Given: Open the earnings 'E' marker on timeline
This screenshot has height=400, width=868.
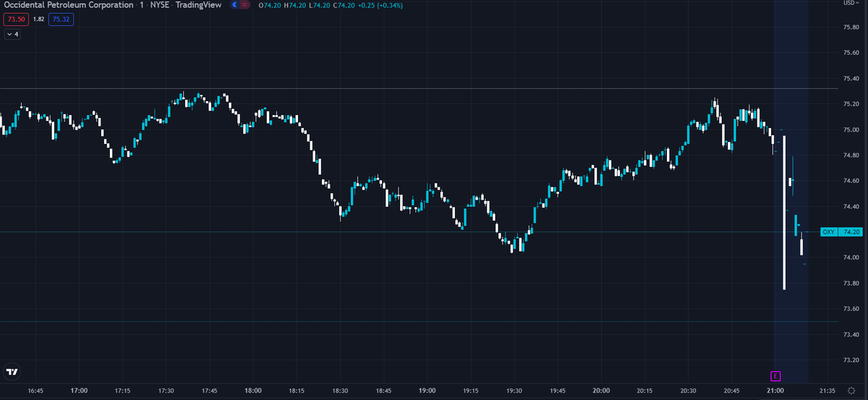Looking at the screenshot, I should (775, 375).
